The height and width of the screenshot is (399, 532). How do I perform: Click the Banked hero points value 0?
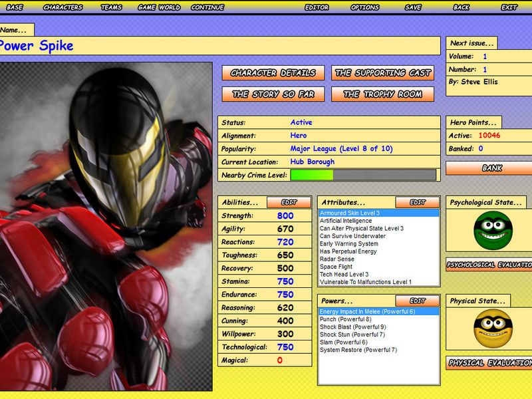tap(481, 148)
